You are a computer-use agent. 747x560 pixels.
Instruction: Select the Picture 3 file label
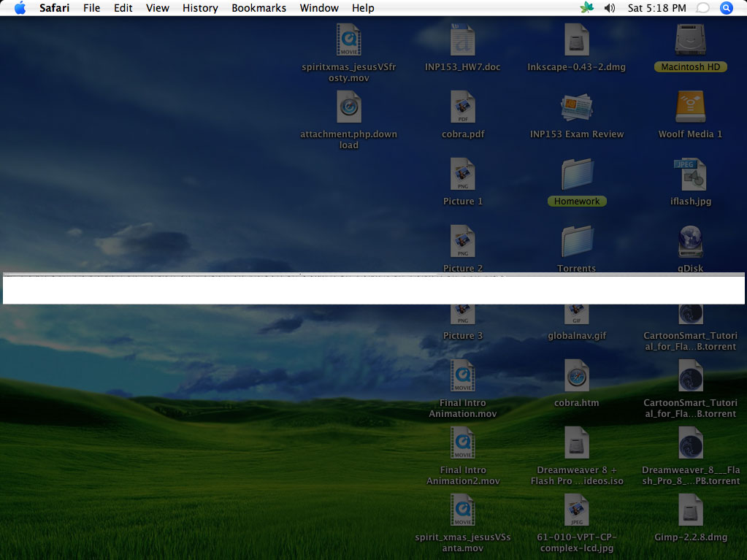click(x=463, y=336)
